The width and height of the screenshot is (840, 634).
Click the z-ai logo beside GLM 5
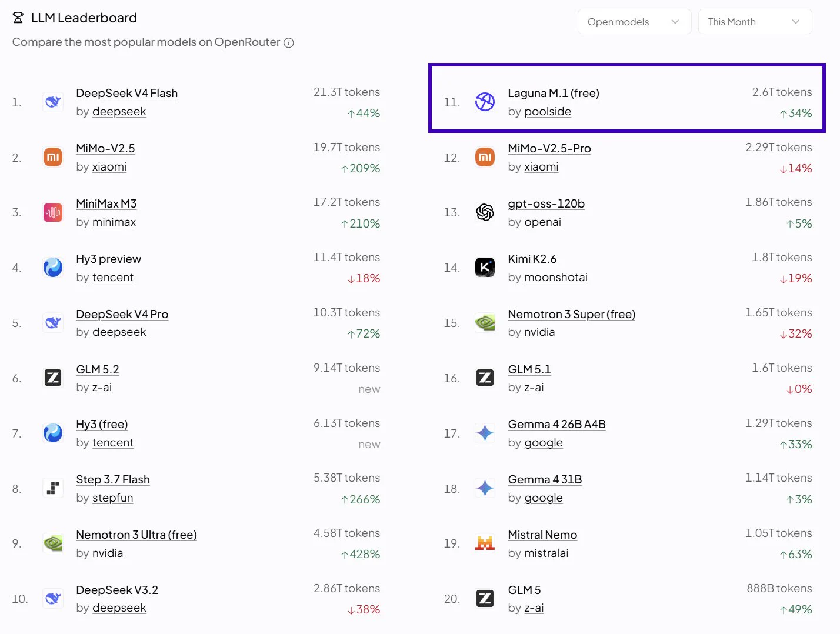click(485, 599)
